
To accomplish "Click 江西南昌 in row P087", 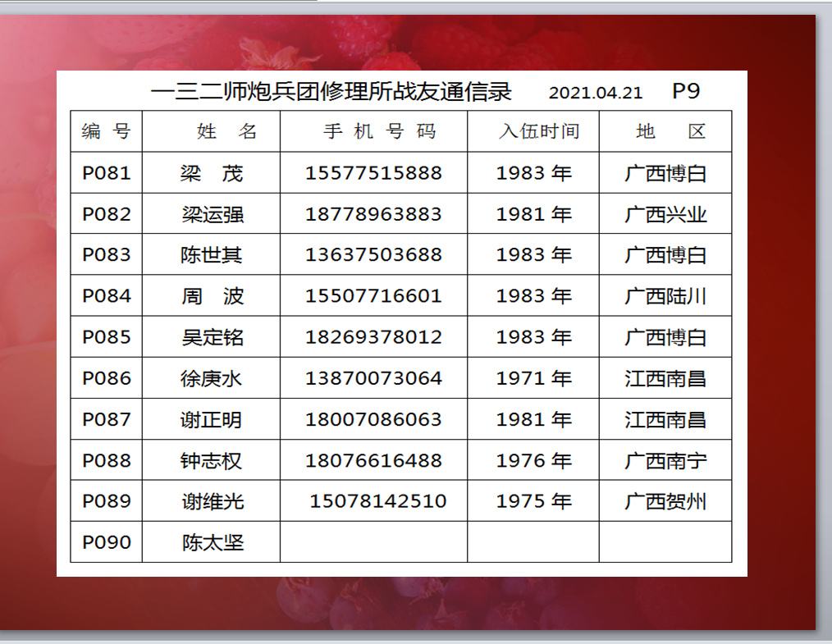I will point(665,420).
